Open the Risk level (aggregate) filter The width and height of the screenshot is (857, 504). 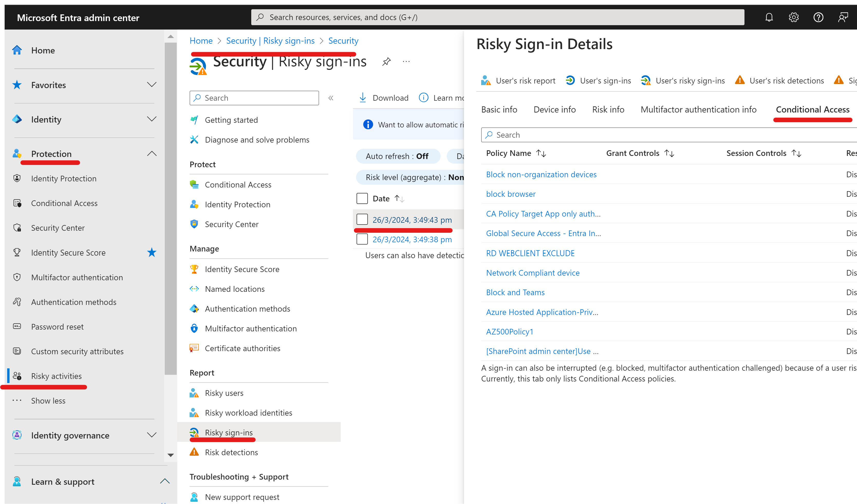pos(410,177)
